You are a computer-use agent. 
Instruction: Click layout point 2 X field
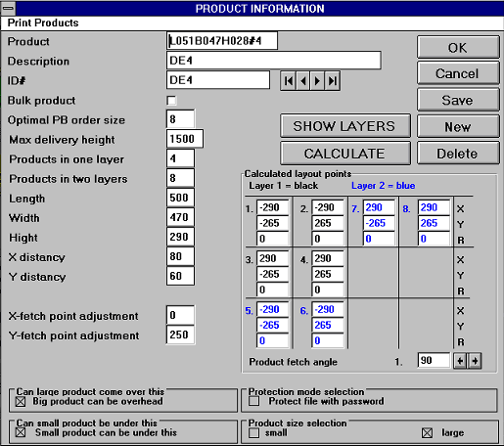pos(328,207)
